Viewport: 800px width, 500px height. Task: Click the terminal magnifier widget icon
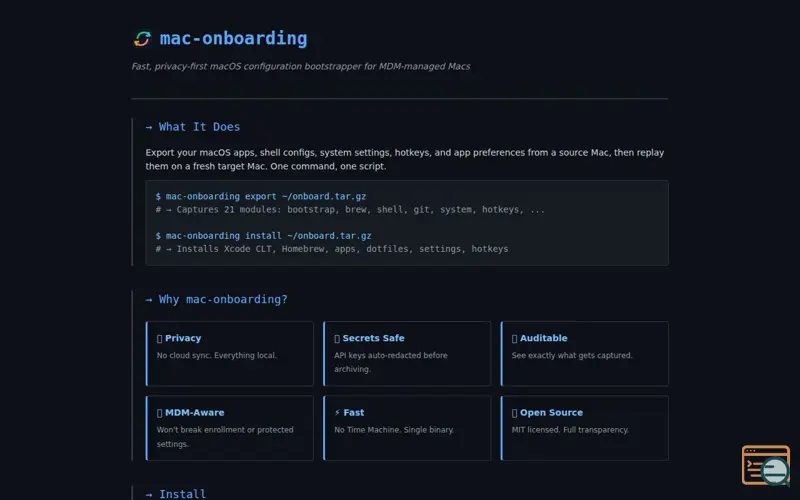(766, 465)
